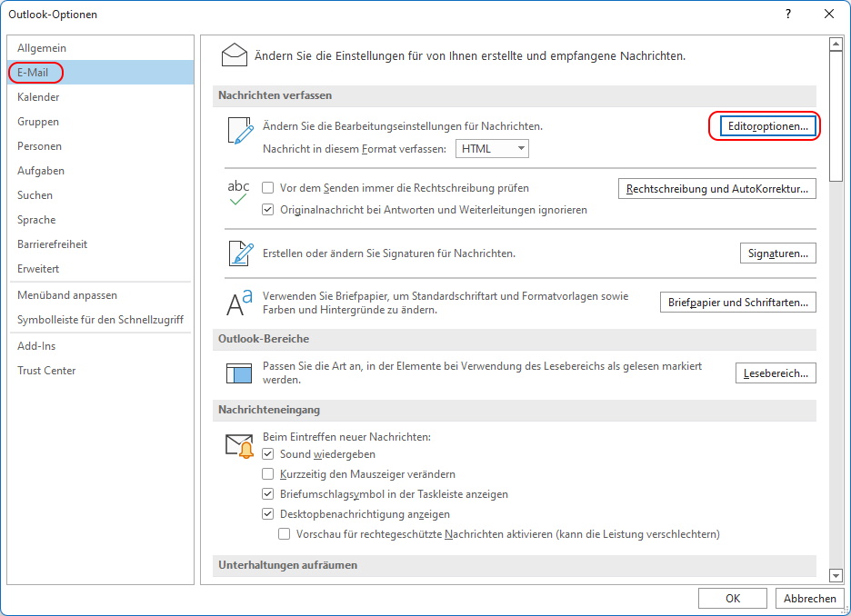Toggle Desktopbenachrichtigung anzeigen
The height and width of the screenshot is (616, 851).
267,514
